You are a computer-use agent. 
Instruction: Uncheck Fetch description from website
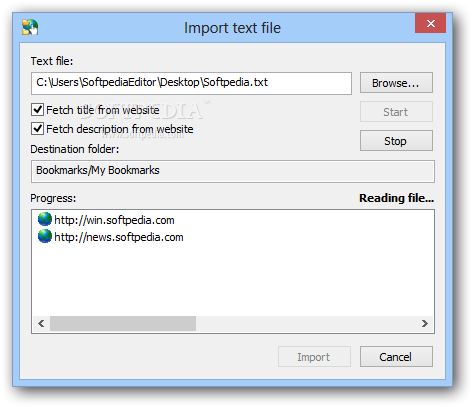tap(37, 128)
